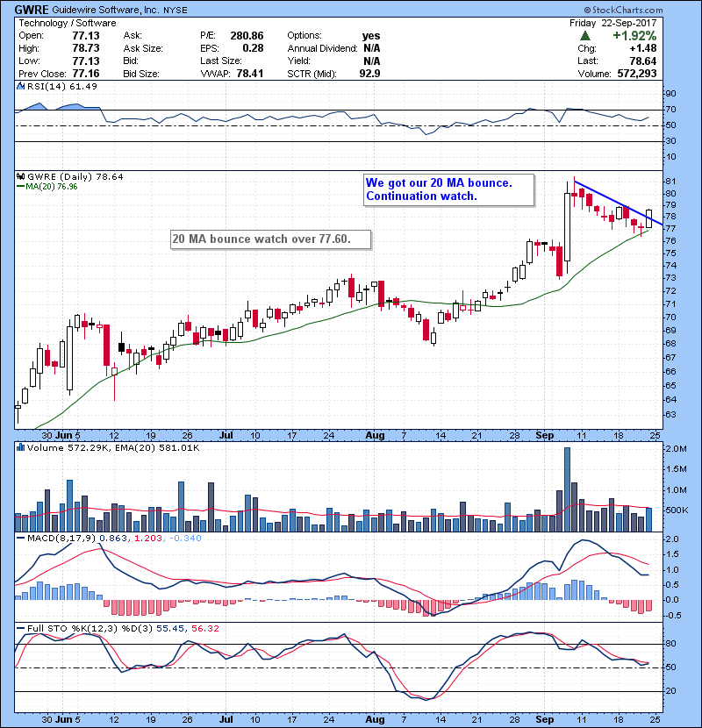Click the last white candlestick on price chart
Image resolution: width=702 pixels, height=728 pixels.
tap(649, 218)
